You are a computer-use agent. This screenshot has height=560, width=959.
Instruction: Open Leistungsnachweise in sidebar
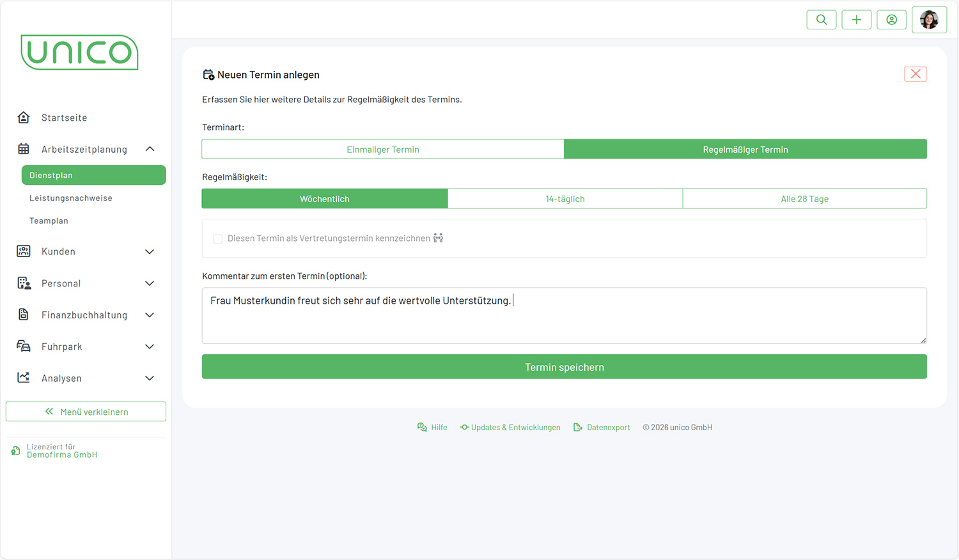71,198
